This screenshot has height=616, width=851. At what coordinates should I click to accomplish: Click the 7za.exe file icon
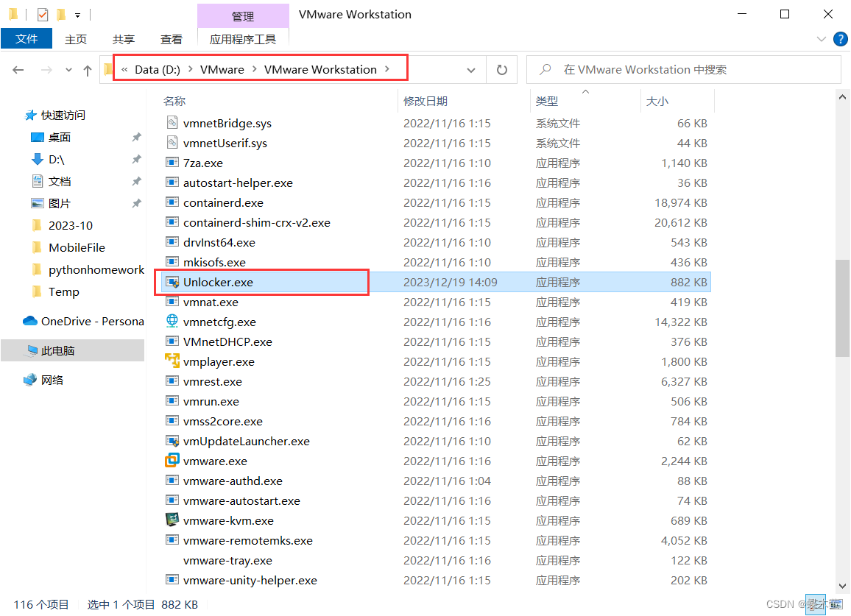pos(172,163)
